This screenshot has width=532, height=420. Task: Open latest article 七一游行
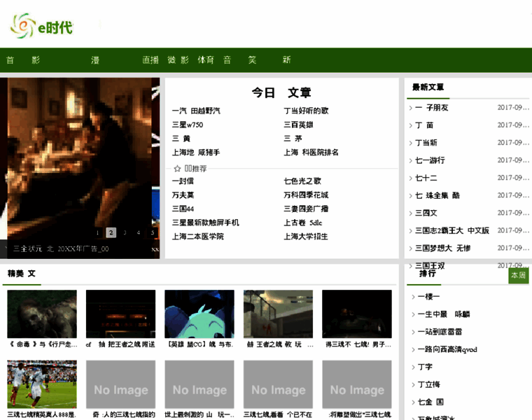pyautogui.click(x=430, y=160)
